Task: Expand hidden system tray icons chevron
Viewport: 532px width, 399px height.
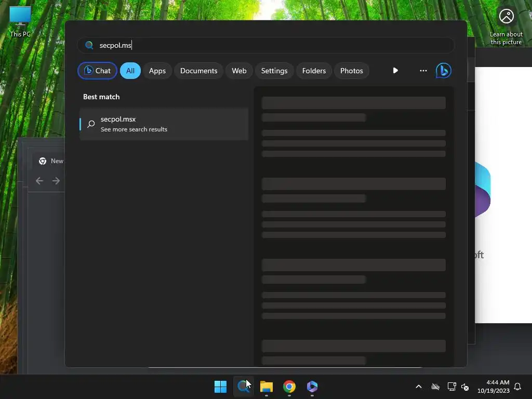Action: (419, 387)
